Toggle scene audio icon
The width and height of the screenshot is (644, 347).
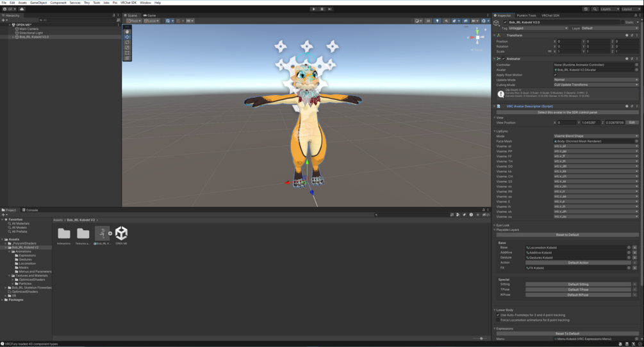pos(447,21)
